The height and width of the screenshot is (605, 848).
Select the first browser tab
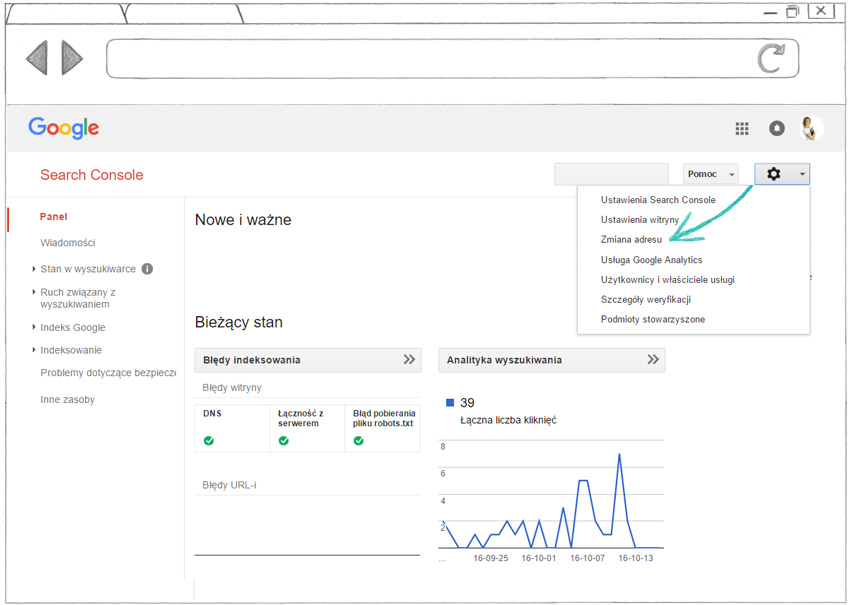tap(66, 14)
